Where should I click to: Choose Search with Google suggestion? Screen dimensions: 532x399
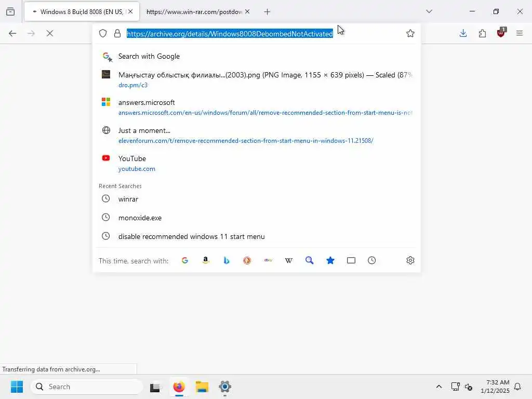(256, 56)
